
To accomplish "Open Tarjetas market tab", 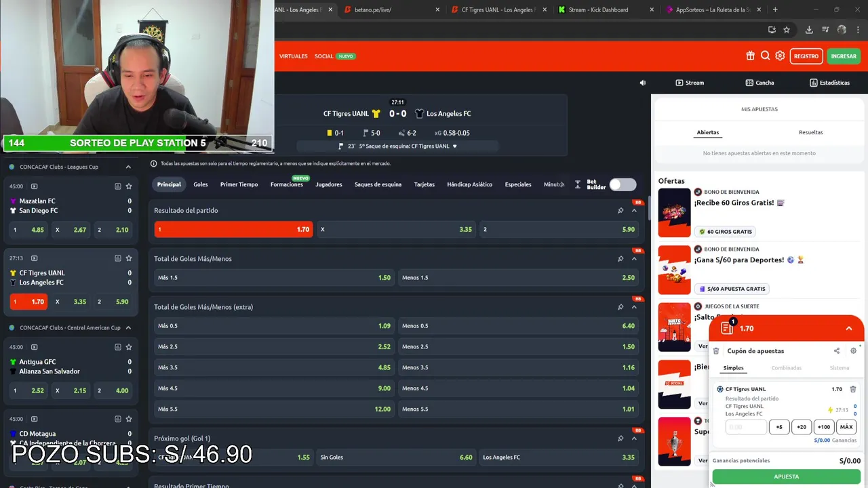I will [x=425, y=184].
